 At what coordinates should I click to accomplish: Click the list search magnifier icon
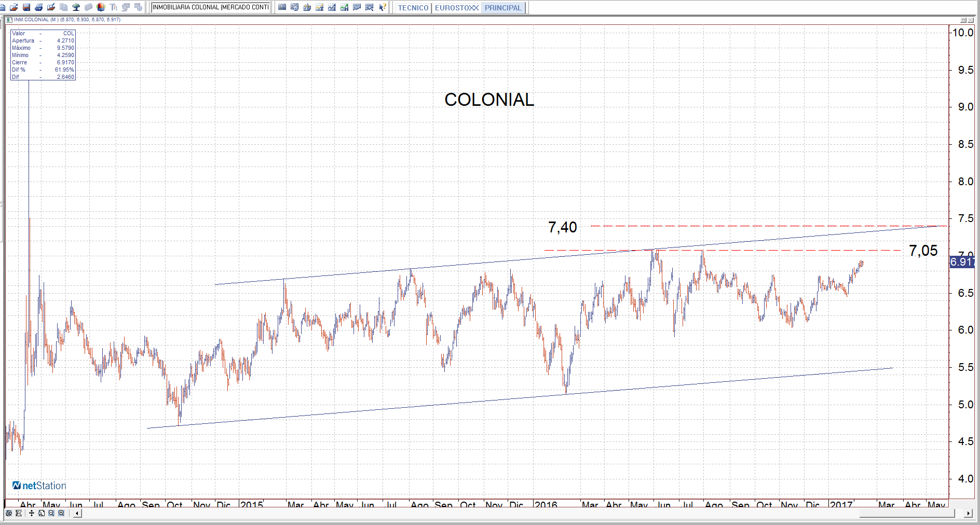[x=370, y=7]
